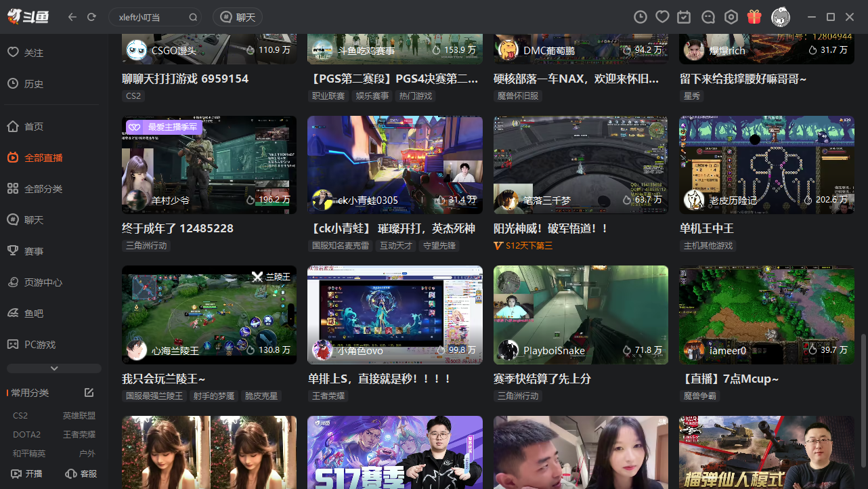Click the 职业联赛 tag

328,96
